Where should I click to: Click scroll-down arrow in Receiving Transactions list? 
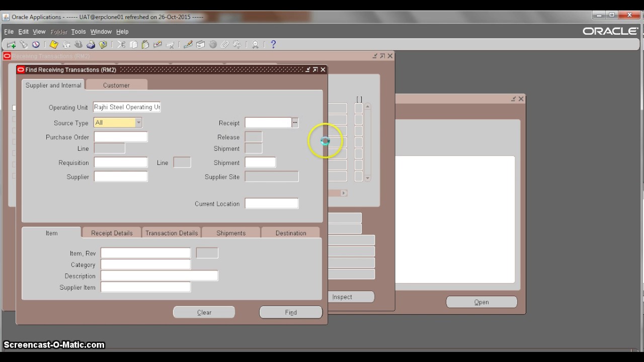(x=368, y=178)
